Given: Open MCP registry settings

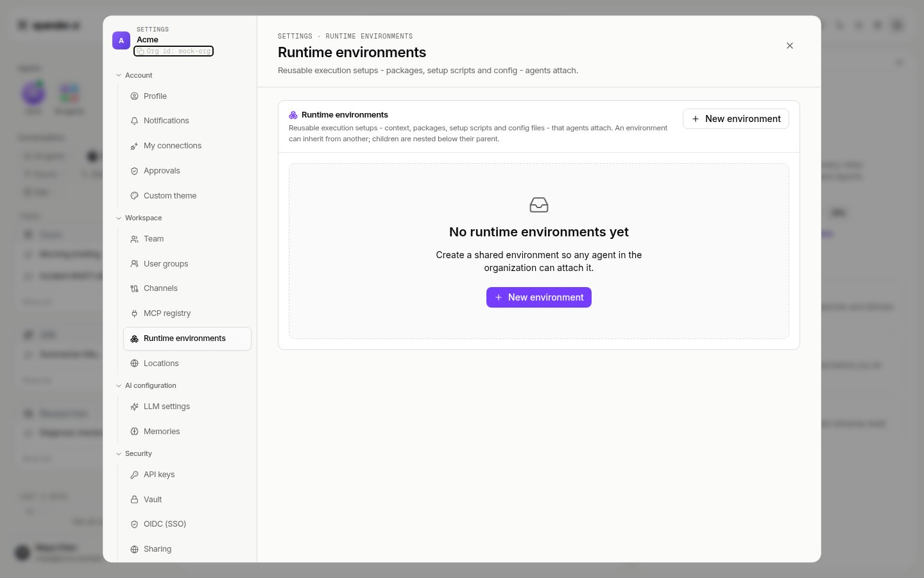Looking at the screenshot, I should point(187,313).
